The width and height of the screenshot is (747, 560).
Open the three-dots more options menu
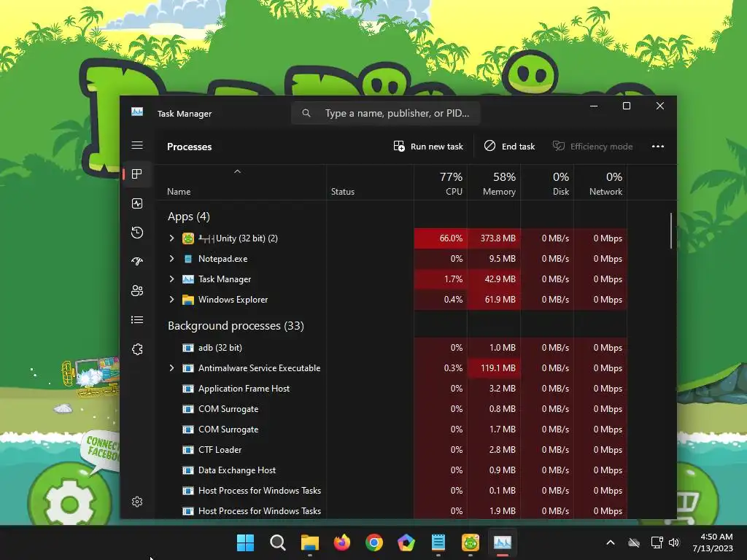pos(658,146)
